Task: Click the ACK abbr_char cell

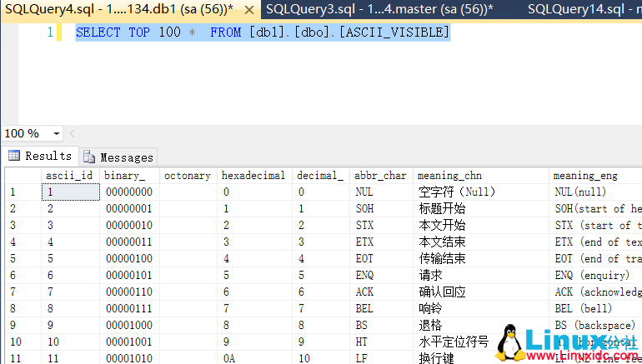Action: 381,292
